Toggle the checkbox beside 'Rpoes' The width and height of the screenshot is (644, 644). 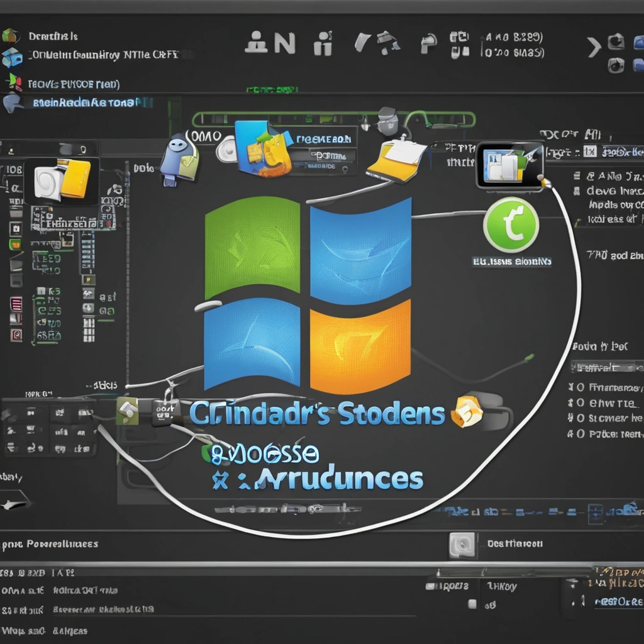tap(430, 586)
